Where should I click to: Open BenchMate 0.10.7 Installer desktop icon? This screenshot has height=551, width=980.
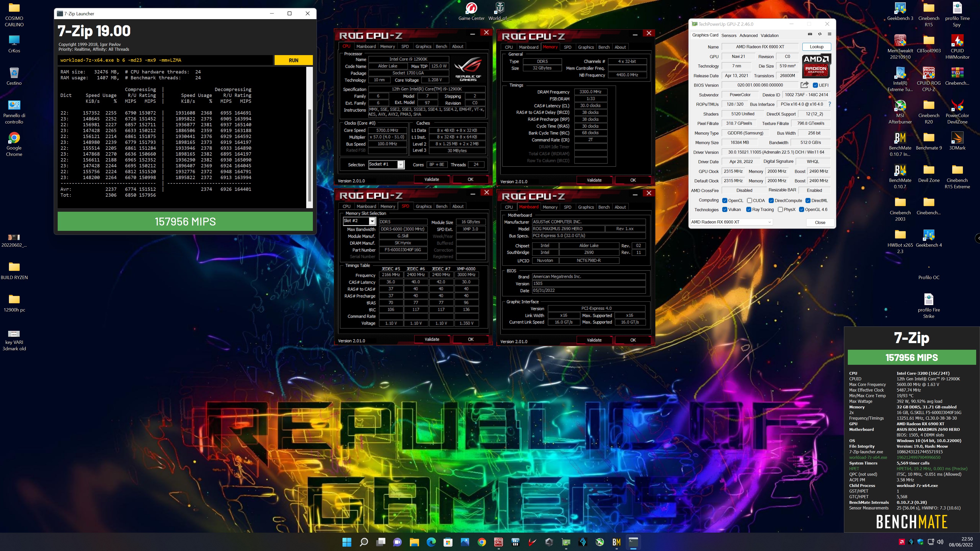tap(900, 144)
